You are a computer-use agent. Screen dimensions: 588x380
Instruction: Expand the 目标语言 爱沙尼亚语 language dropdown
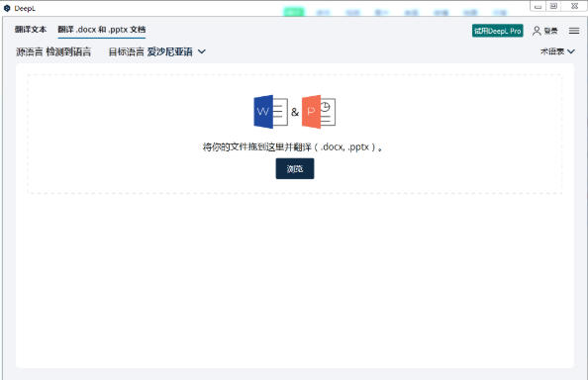(156, 51)
